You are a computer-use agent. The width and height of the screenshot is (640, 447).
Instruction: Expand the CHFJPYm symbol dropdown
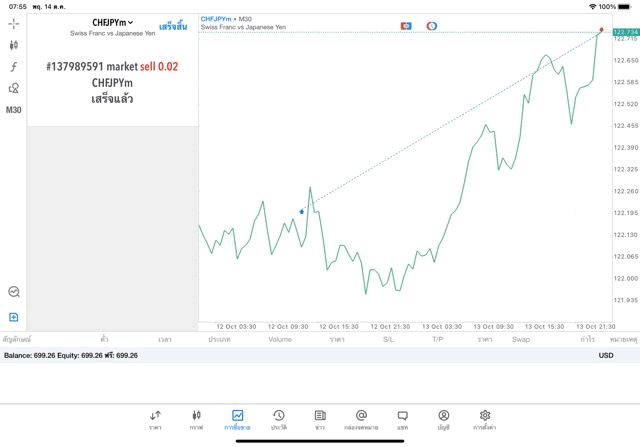pos(112,22)
